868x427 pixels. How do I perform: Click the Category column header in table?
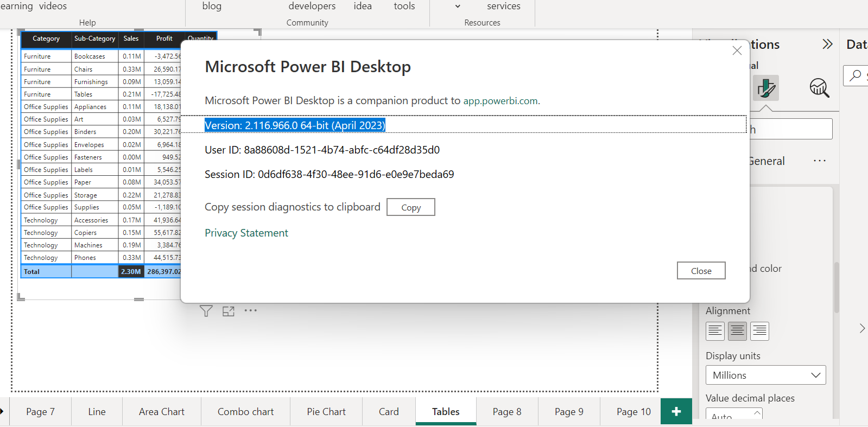[46, 39]
